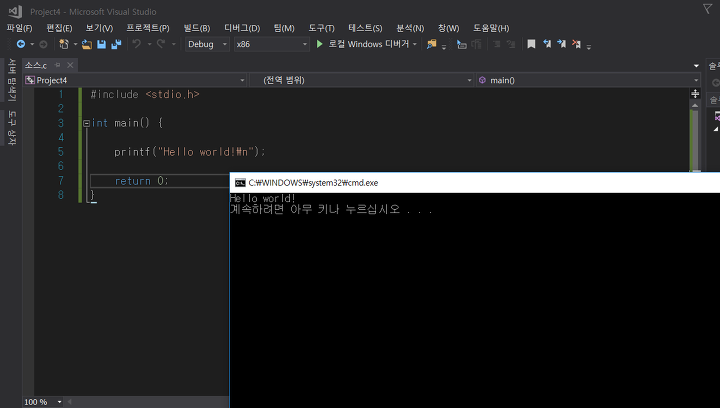Screen dimensions: 720x408
Task: Open the 도움말(H) menu
Action: pyautogui.click(x=491, y=28)
